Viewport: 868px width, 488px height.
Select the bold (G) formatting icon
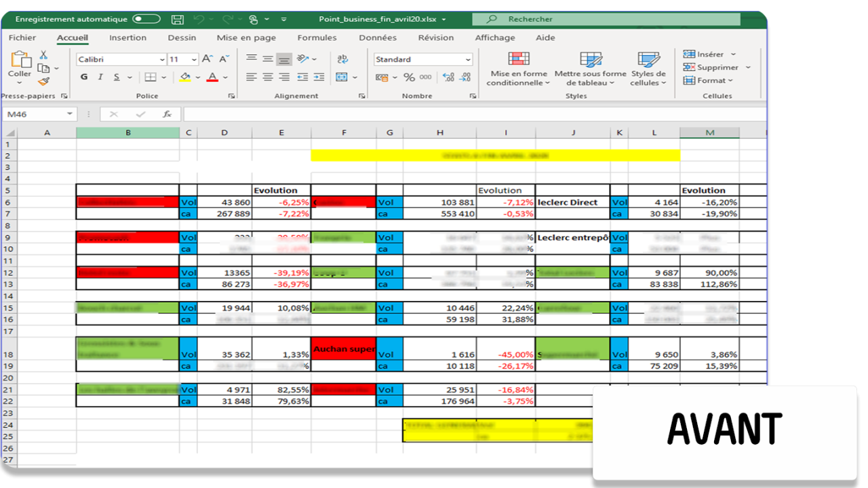[x=83, y=77]
